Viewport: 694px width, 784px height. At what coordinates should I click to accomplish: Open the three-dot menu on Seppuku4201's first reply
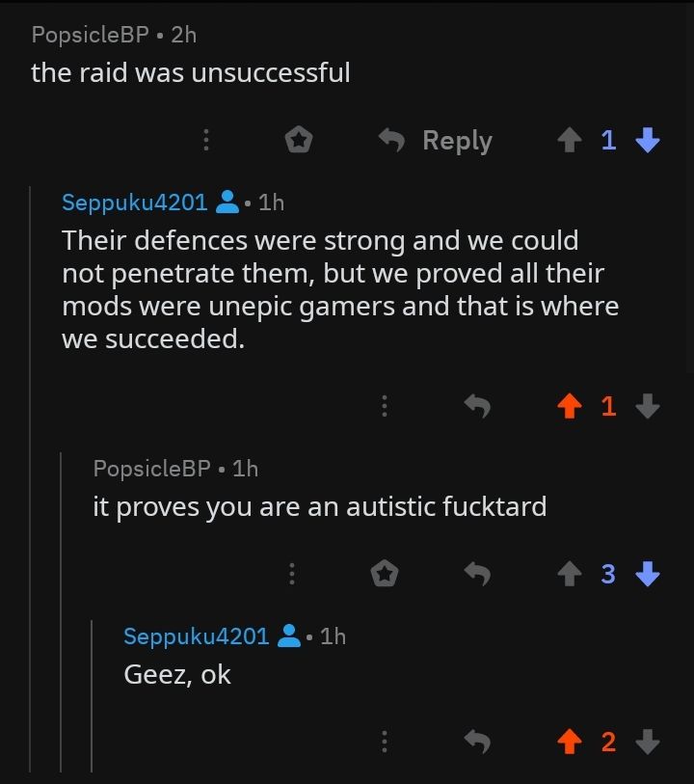point(385,406)
